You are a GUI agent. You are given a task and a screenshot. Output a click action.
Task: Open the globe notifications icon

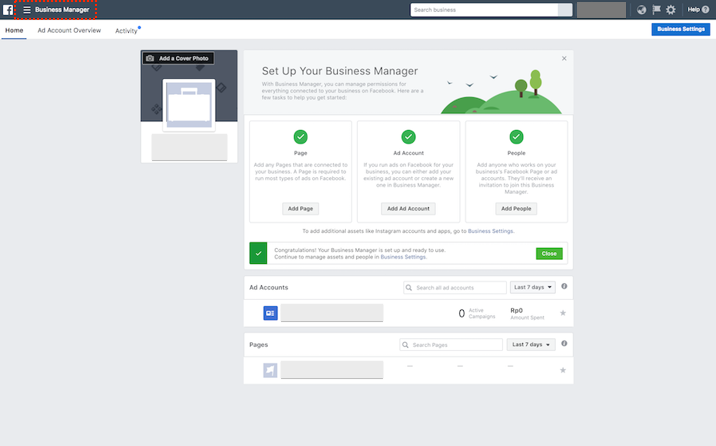pyautogui.click(x=642, y=10)
